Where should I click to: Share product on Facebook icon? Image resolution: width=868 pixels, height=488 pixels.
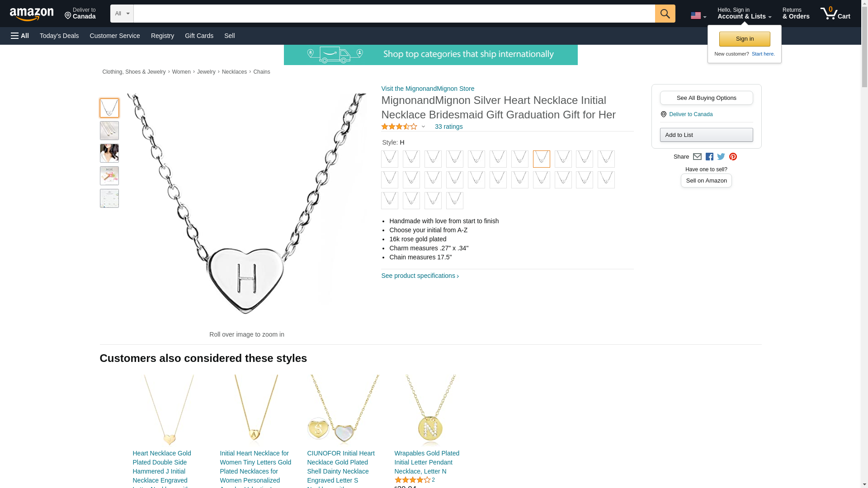[709, 157]
